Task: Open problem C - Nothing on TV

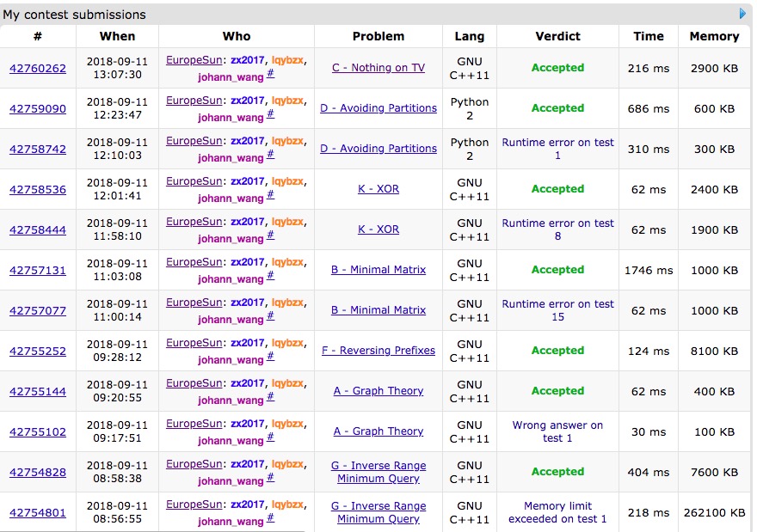Action: click(378, 68)
